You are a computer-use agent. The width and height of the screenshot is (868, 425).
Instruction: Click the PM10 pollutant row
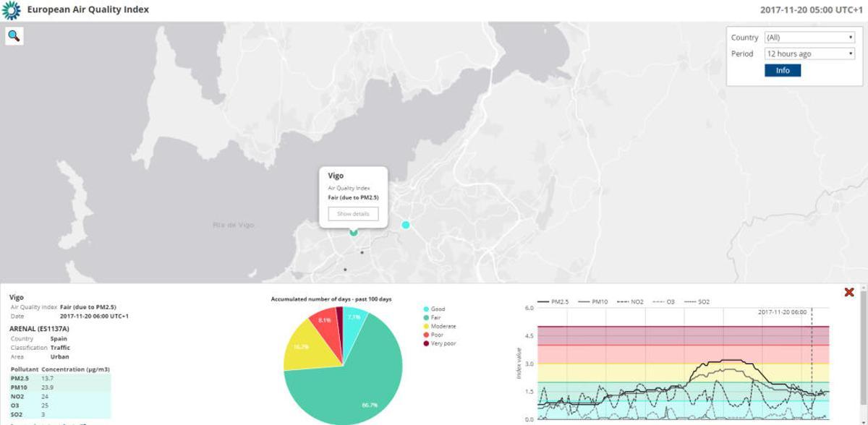pyautogui.click(x=60, y=387)
